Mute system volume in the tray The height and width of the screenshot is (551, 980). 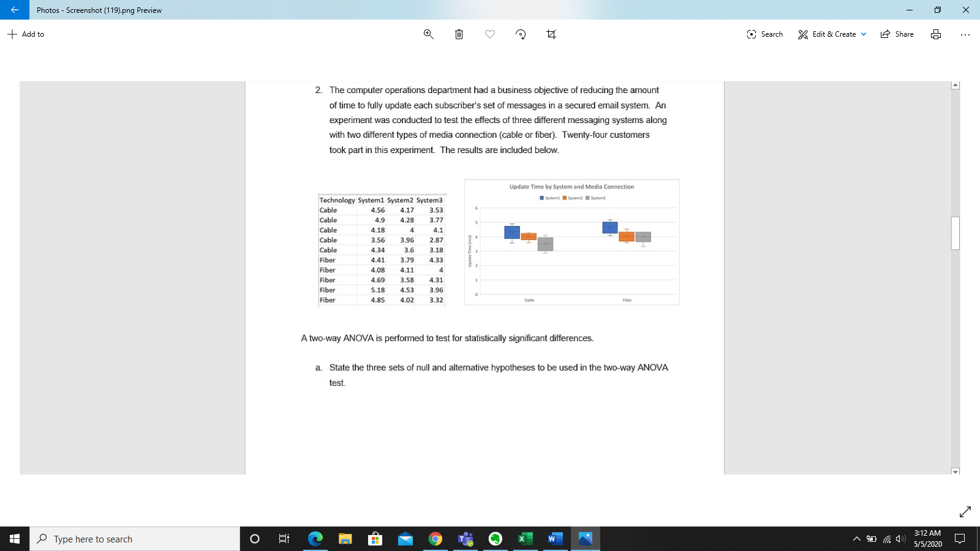coord(900,539)
